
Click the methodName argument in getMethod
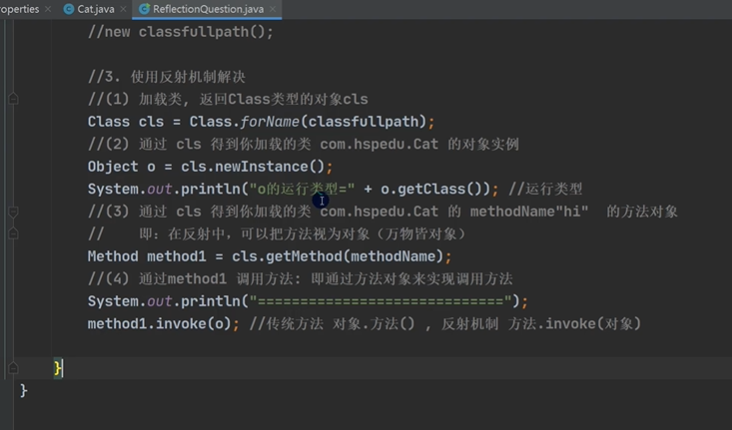click(x=393, y=256)
